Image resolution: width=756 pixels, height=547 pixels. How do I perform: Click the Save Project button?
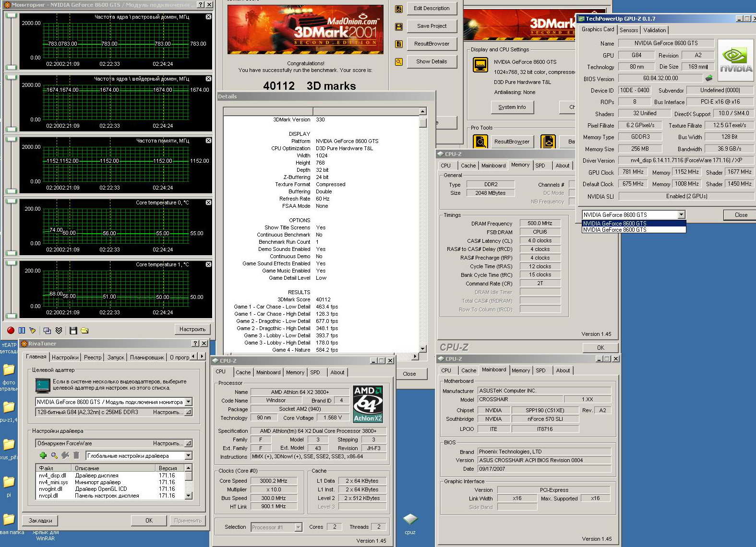(432, 26)
